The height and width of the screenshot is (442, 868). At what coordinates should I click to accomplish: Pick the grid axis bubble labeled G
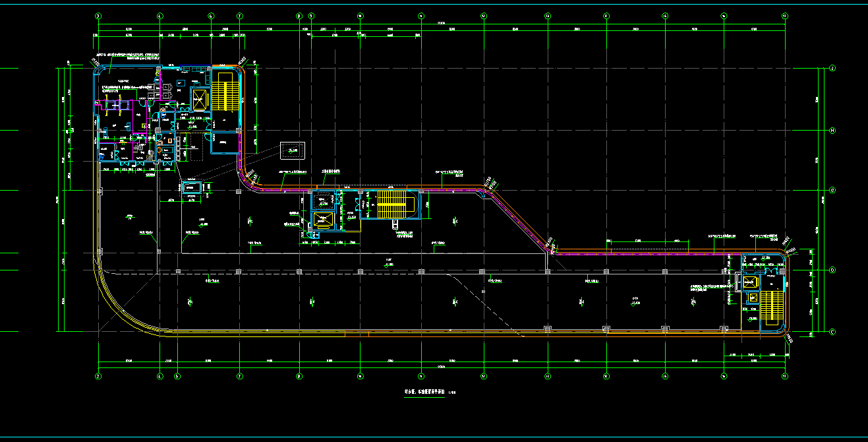[832, 191]
